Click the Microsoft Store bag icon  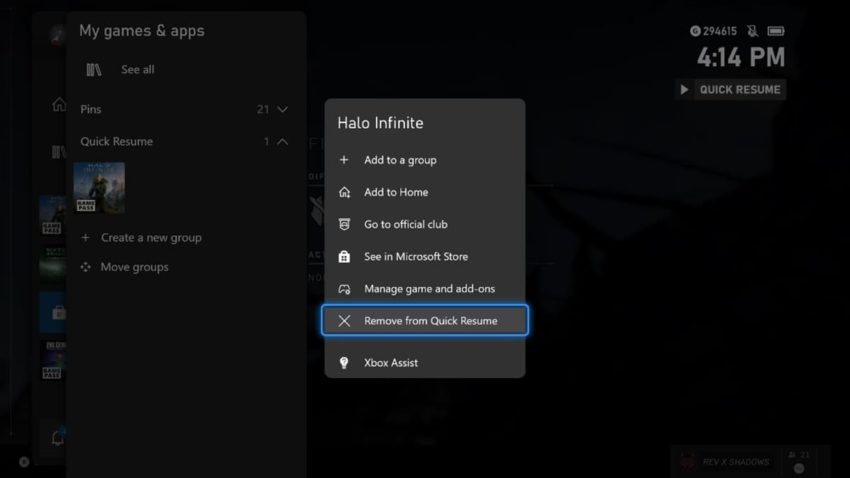coord(344,257)
